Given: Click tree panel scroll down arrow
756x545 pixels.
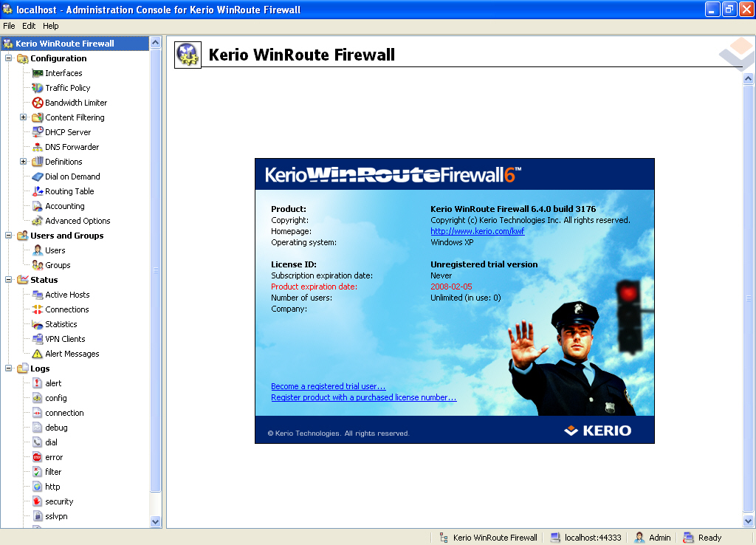Looking at the screenshot, I should point(155,521).
